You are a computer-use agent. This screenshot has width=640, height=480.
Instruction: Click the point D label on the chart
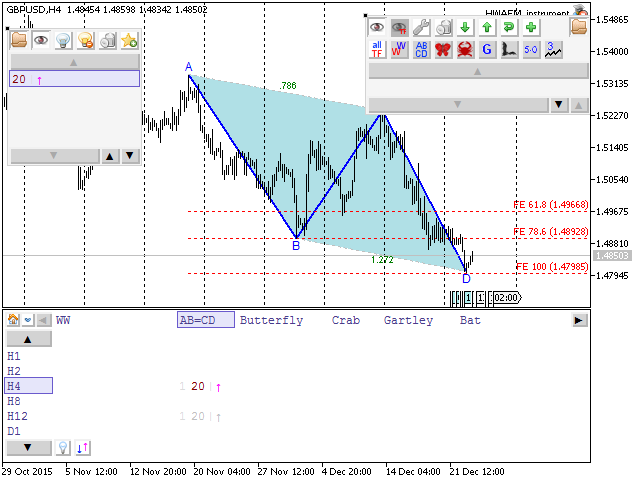[x=466, y=279]
